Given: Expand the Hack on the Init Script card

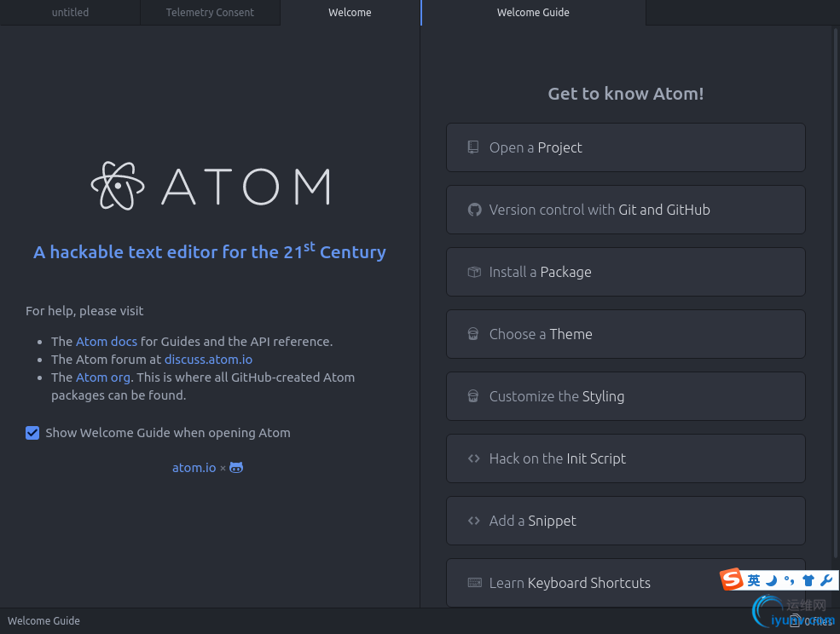Looking at the screenshot, I should [626, 458].
